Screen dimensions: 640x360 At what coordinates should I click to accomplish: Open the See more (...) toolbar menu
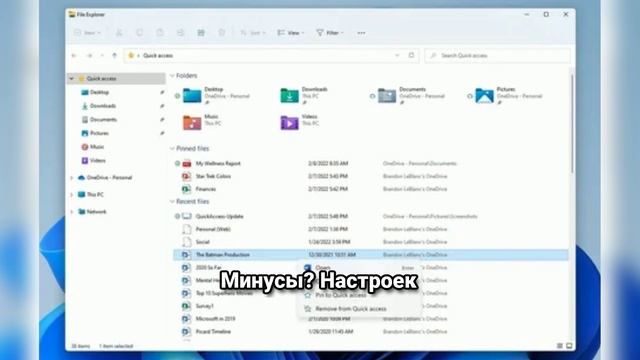[361, 33]
